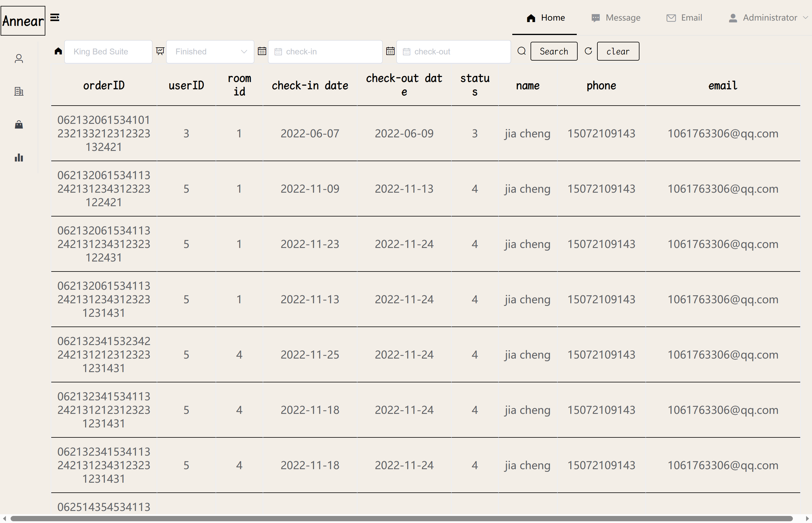
Task: Click the check-in date column header
Action: (310, 86)
